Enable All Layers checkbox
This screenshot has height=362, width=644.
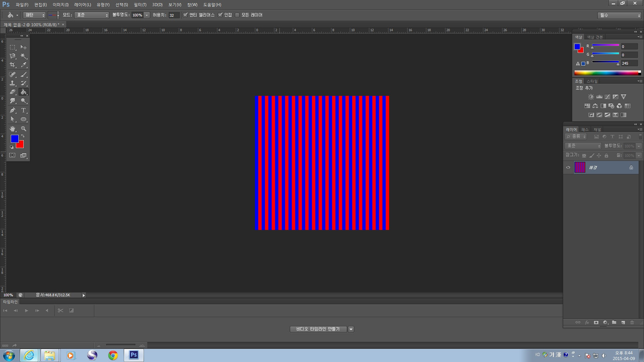point(237,15)
